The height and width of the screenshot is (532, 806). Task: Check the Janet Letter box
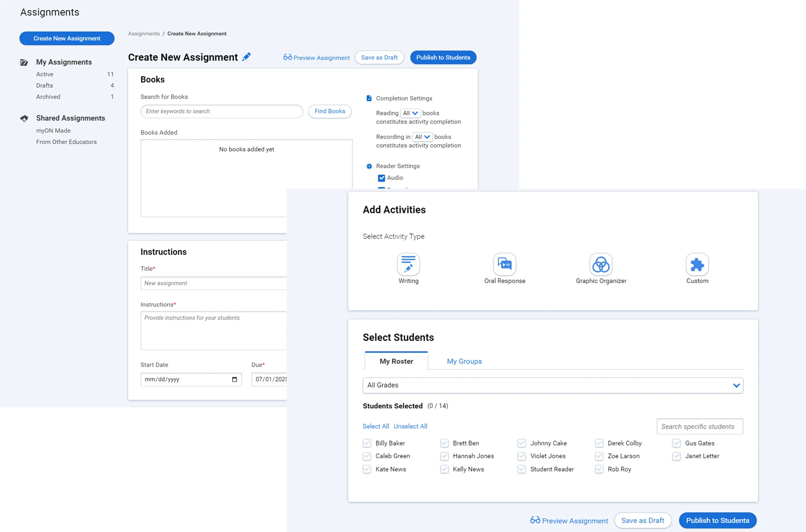point(676,456)
